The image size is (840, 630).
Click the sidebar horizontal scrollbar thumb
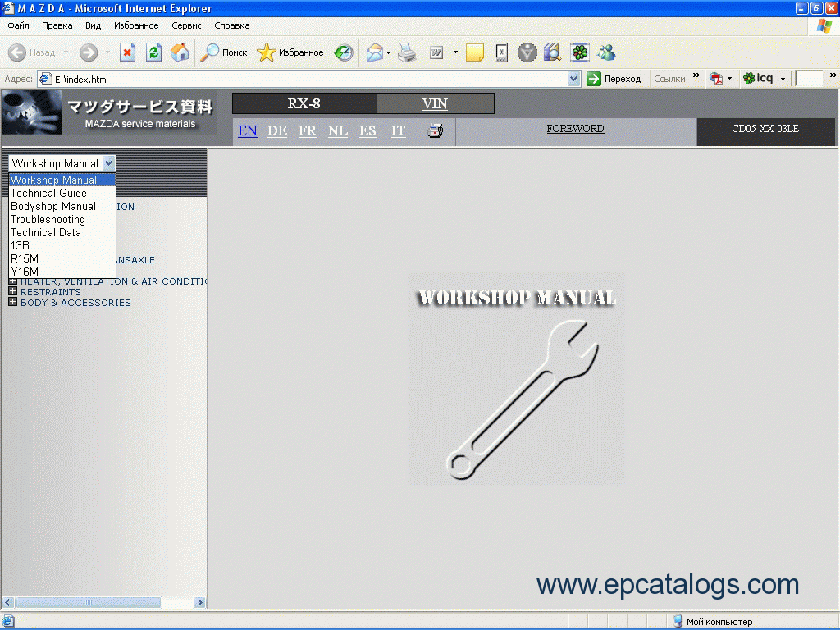[89, 603]
